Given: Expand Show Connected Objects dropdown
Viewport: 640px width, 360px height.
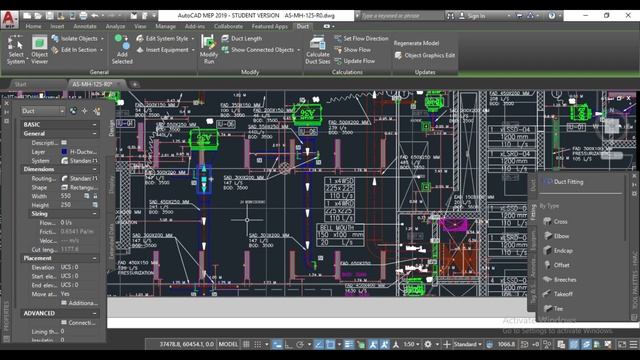Looking at the screenshot, I should point(298,50).
